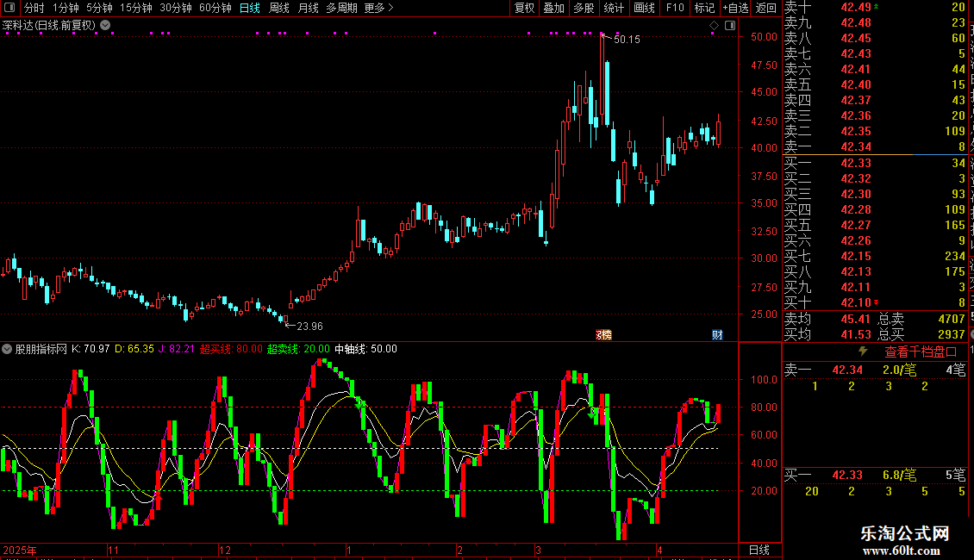Select 买十 bid price 42.10
Viewport: 974px width, 560px height.
[856, 302]
